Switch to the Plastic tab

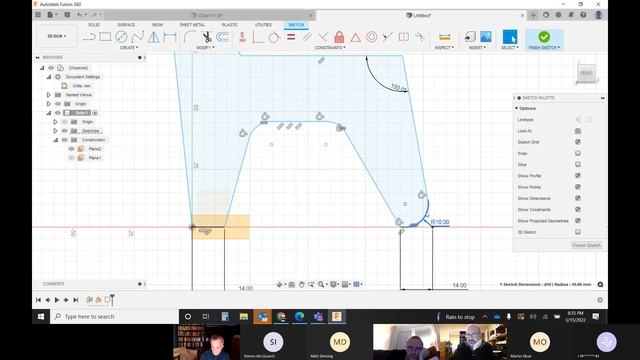(230, 25)
